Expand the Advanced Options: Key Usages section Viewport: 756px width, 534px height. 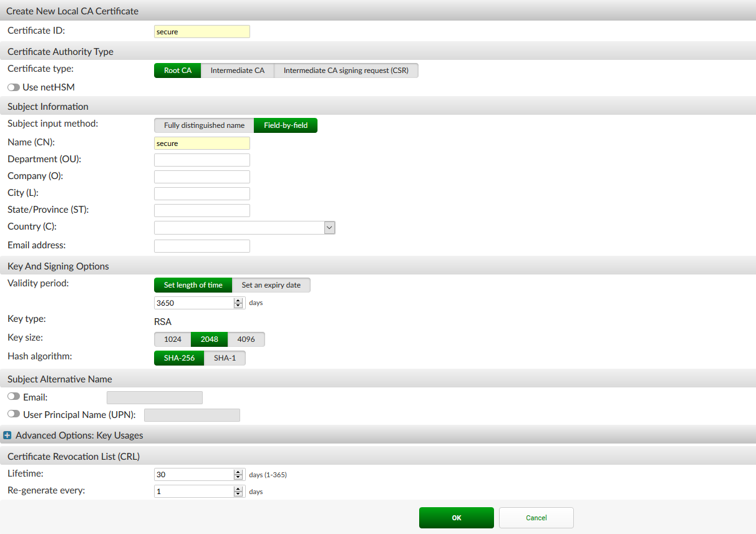7,435
